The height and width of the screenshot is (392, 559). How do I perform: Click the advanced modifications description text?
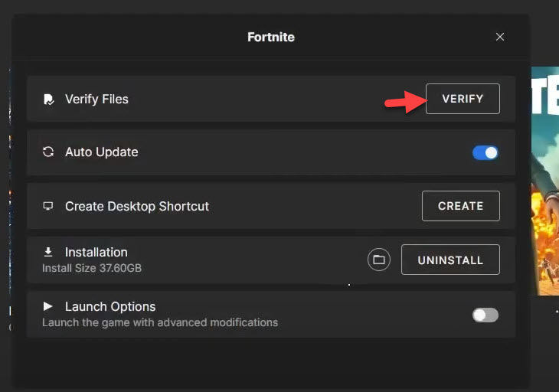point(160,322)
